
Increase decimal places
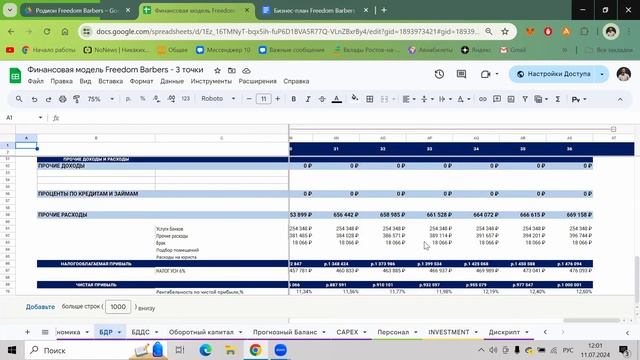171,99
